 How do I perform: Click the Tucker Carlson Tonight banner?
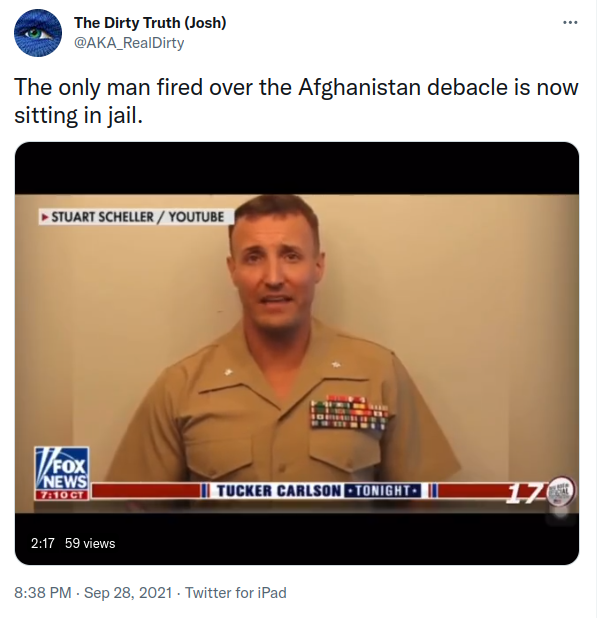click(315, 491)
